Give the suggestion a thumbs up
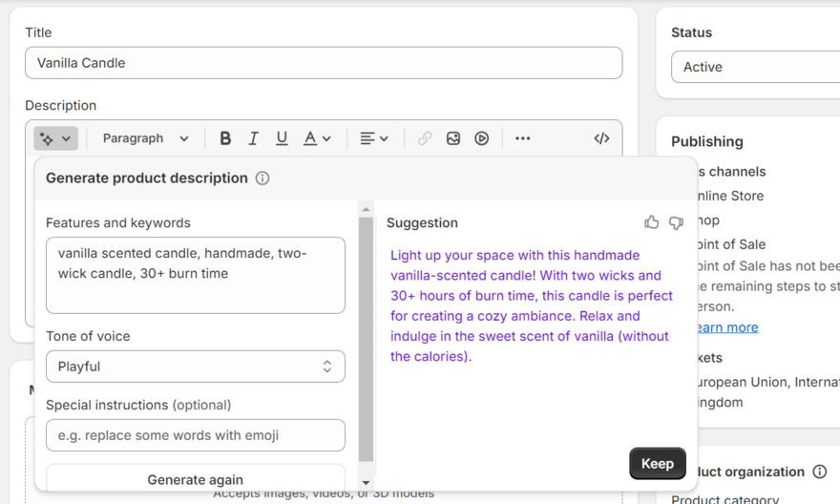This screenshot has width=840, height=504. [652, 222]
